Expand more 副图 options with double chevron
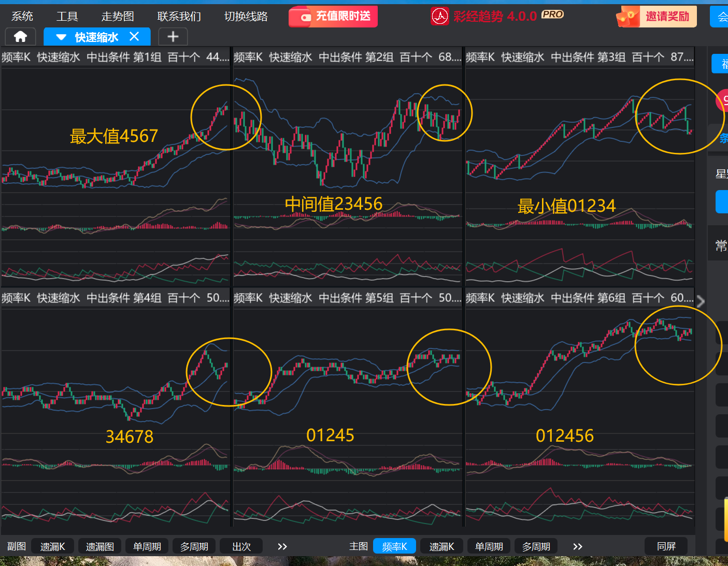This screenshot has height=566, width=728. coord(282,546)
